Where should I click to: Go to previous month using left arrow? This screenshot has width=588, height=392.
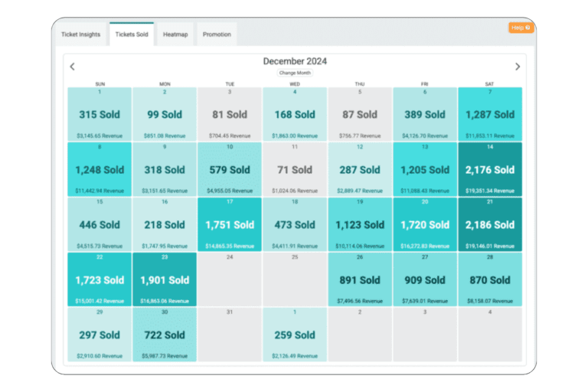pos(72,67)
